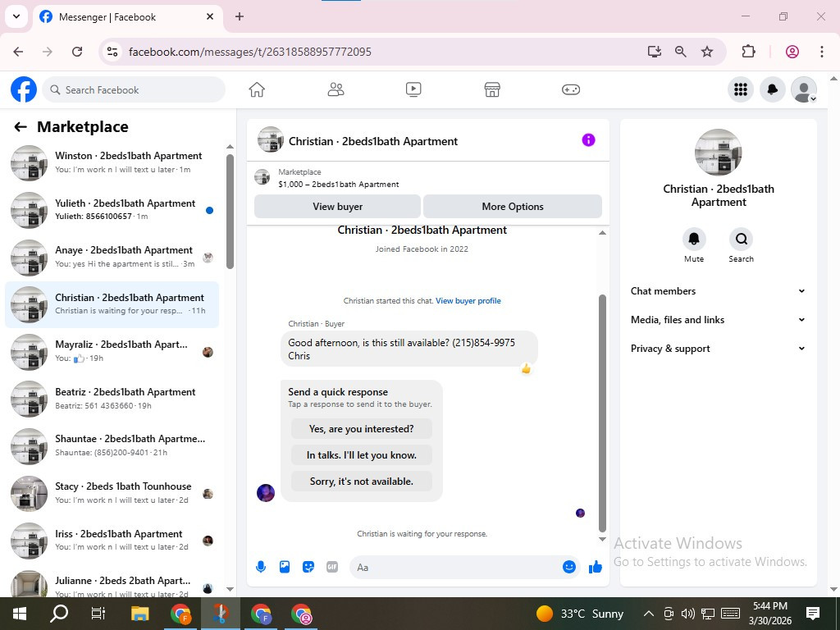Click the More Options button
840x630 pixels.
coord(512,206)
